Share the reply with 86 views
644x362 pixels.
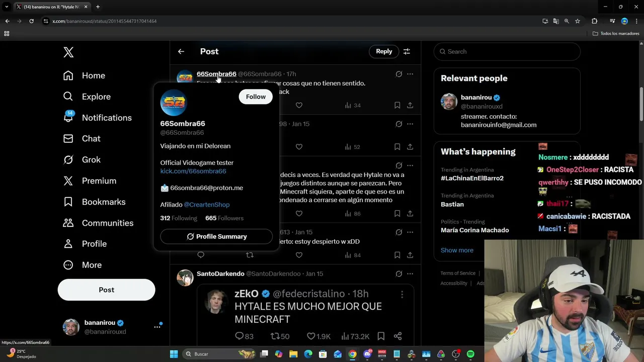[x=410, y=214]
